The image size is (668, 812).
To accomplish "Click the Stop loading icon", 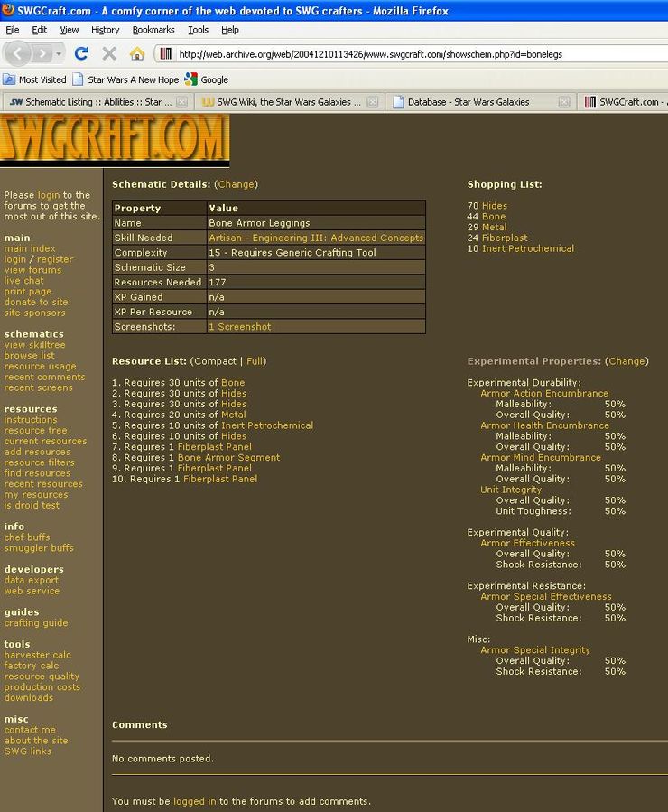I will pos(109,54).
